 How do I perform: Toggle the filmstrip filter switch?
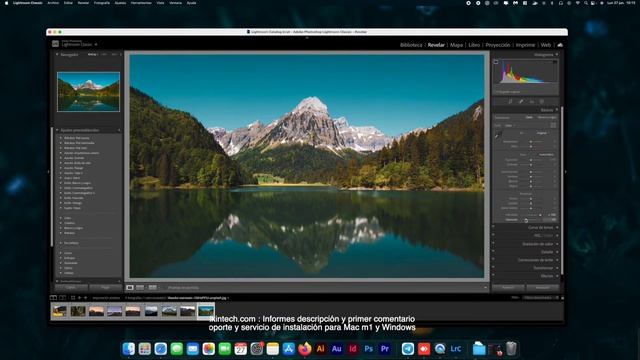tap(562, 298)
